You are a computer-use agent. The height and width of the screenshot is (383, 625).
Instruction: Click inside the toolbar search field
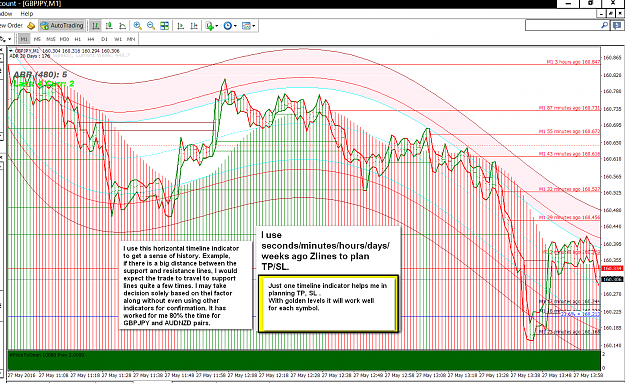pos(563,26)
